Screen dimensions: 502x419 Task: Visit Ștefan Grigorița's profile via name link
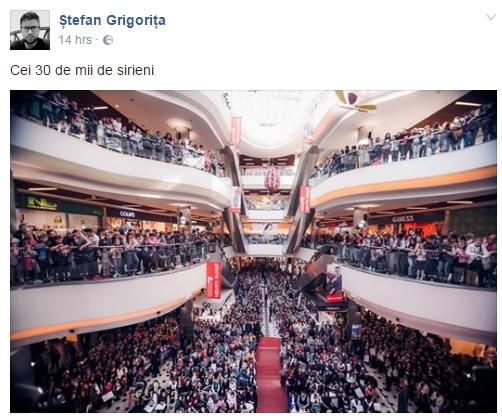coord(112,20)
